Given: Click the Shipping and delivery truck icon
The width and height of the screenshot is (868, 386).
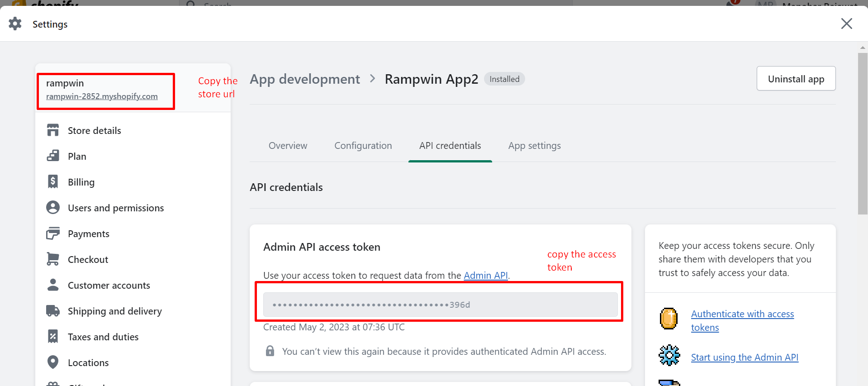Looking at the screenshot, I should (53, 311).
